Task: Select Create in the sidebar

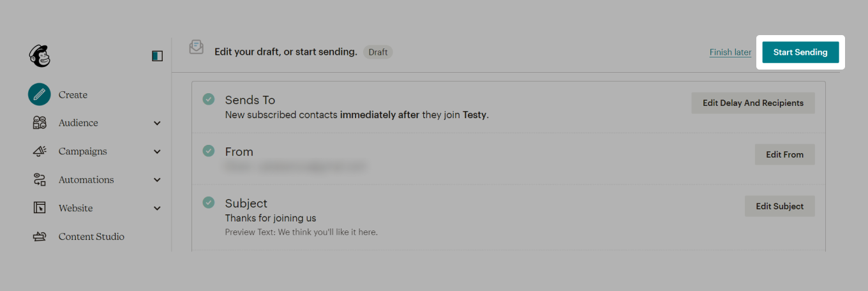Action: click(x=73, y=95)
